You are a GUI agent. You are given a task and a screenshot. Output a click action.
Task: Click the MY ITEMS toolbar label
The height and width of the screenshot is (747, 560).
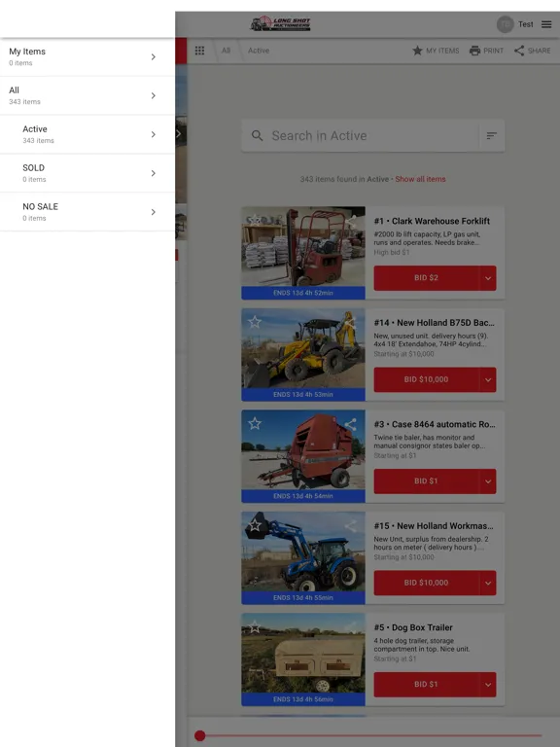[x=442, y=51]
